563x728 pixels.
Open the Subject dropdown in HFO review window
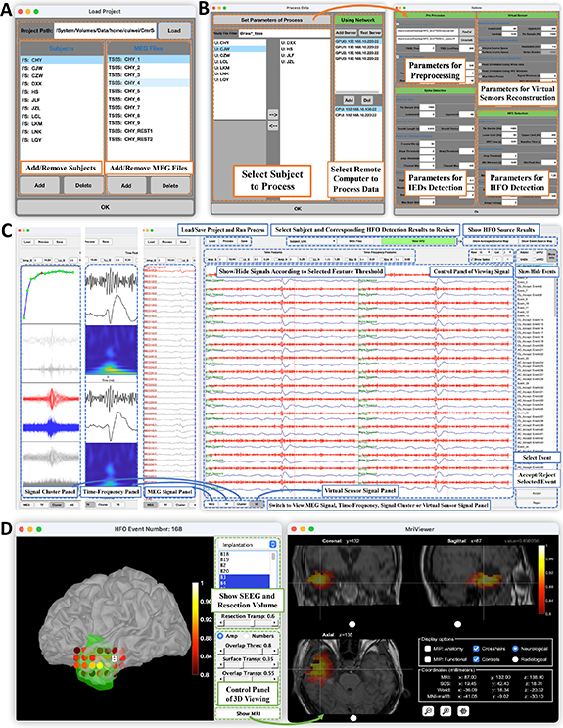(311, 241)
